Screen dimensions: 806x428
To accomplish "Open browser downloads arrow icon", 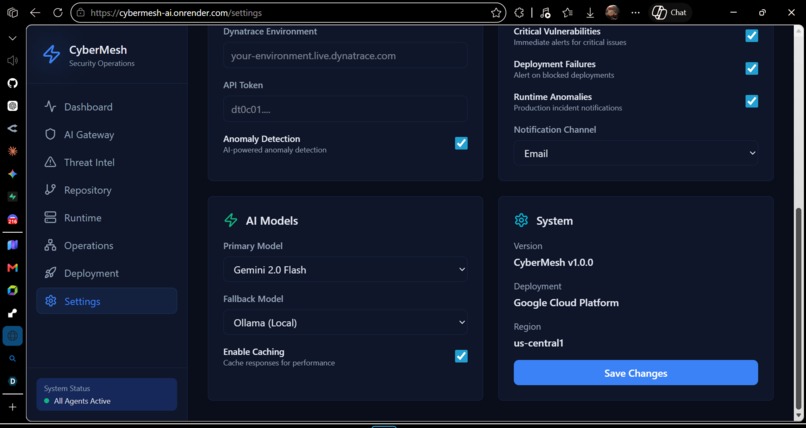I will [590, 13].
